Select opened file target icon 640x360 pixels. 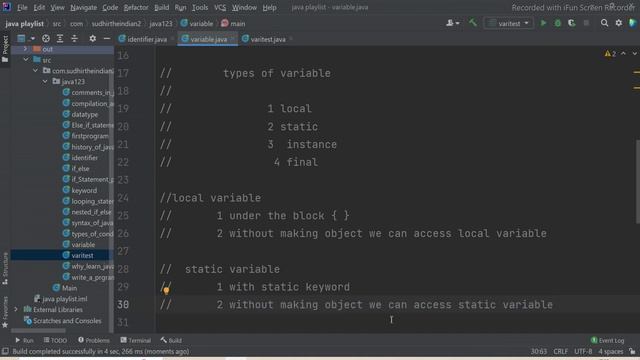pos(46,38)
